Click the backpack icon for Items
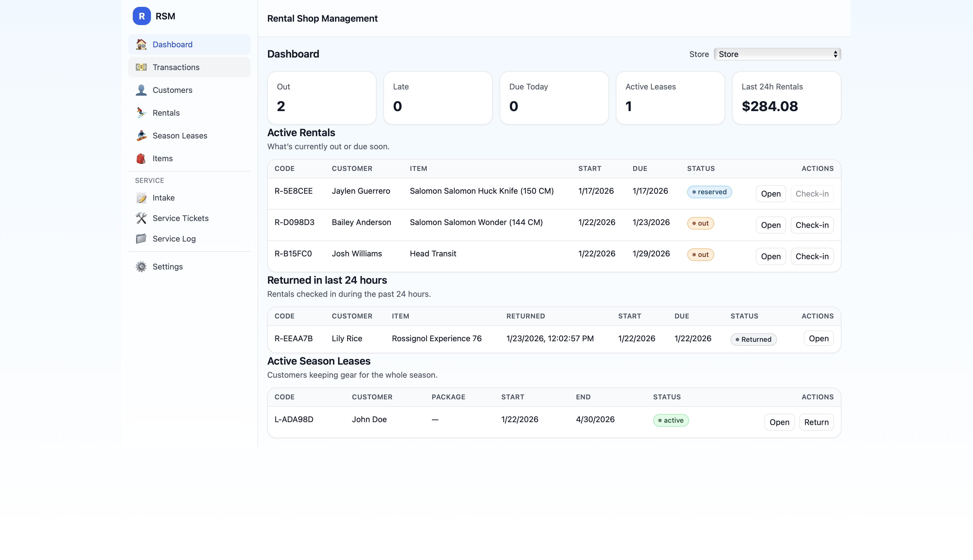 141,158
